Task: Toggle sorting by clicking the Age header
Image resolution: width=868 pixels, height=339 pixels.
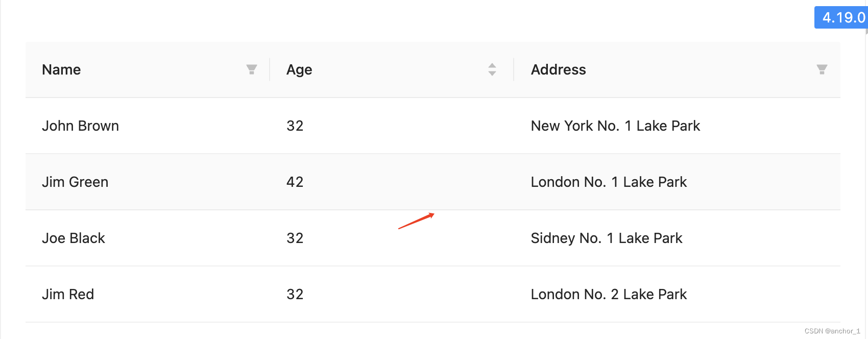Action: tap(299, 69)
